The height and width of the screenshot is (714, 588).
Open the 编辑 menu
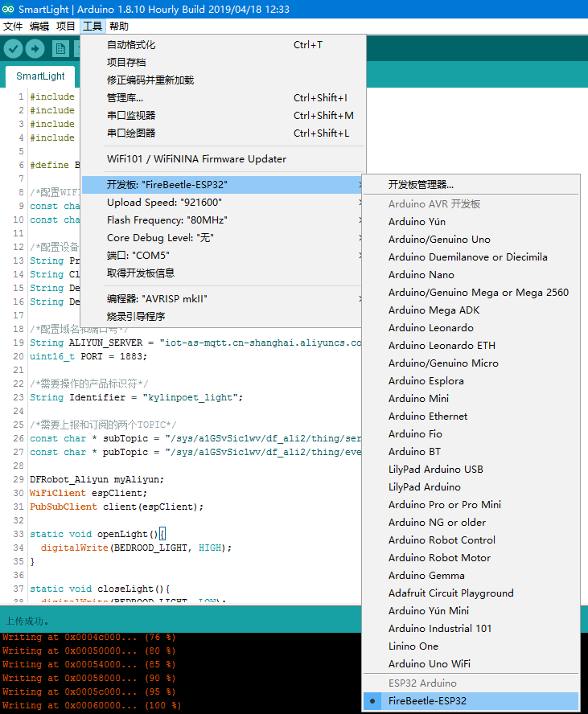[x=39, y=27]
